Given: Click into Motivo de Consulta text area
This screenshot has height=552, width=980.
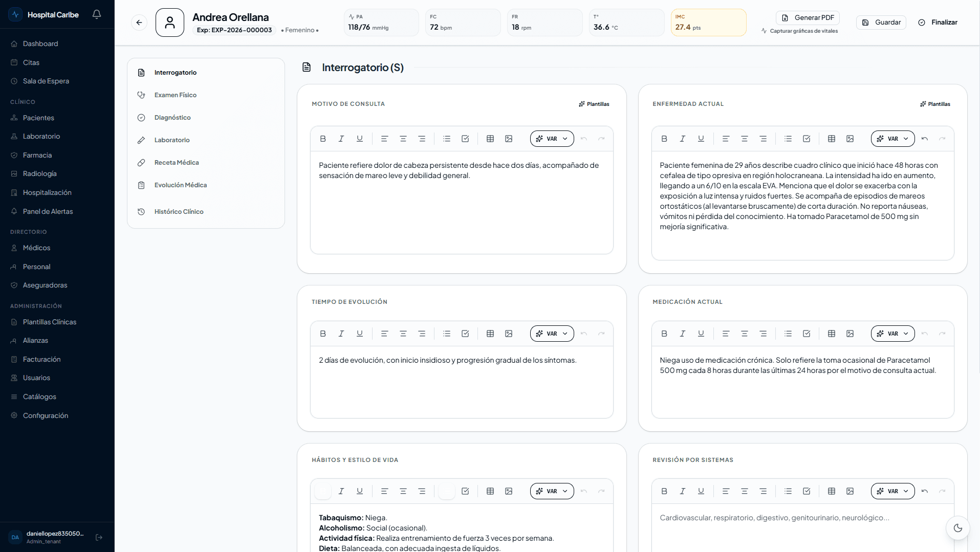Looking at the screenshot, I should coord(462,203).
